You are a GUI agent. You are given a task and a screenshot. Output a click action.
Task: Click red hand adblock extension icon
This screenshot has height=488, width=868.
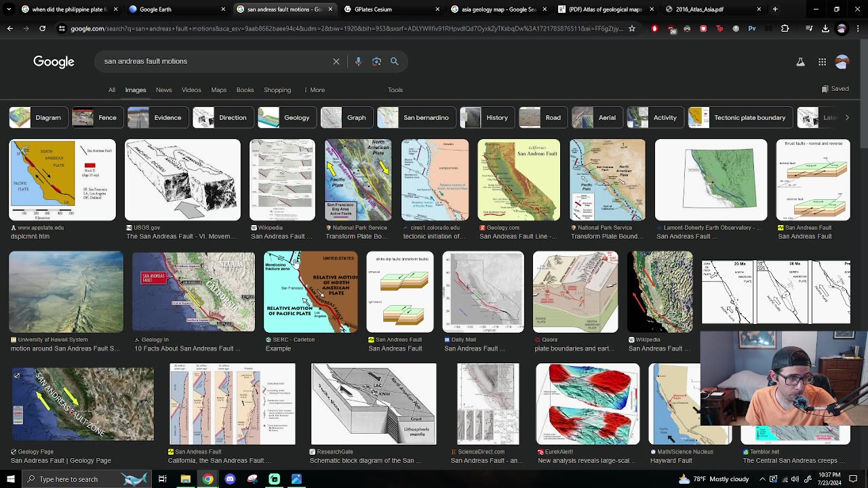tap(654, 28)
